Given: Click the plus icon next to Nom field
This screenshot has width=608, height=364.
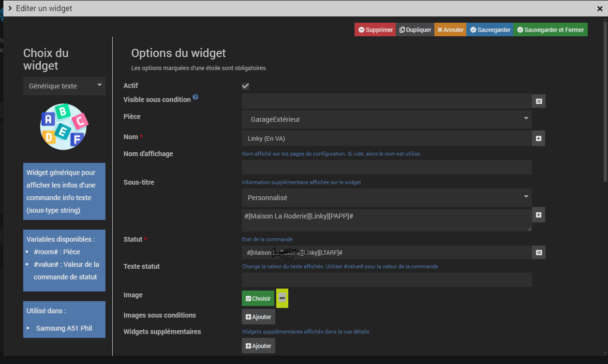Looking at the screenshot, I should point(538,139).
